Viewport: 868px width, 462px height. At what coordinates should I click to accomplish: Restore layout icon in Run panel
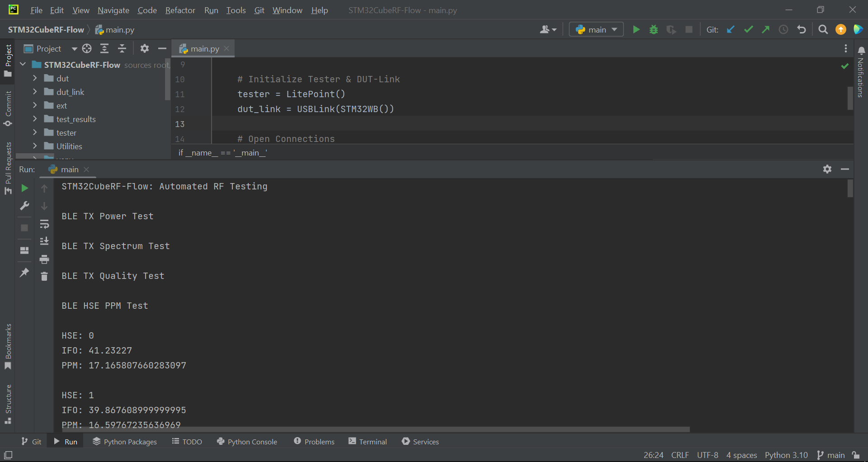[25, 250]
